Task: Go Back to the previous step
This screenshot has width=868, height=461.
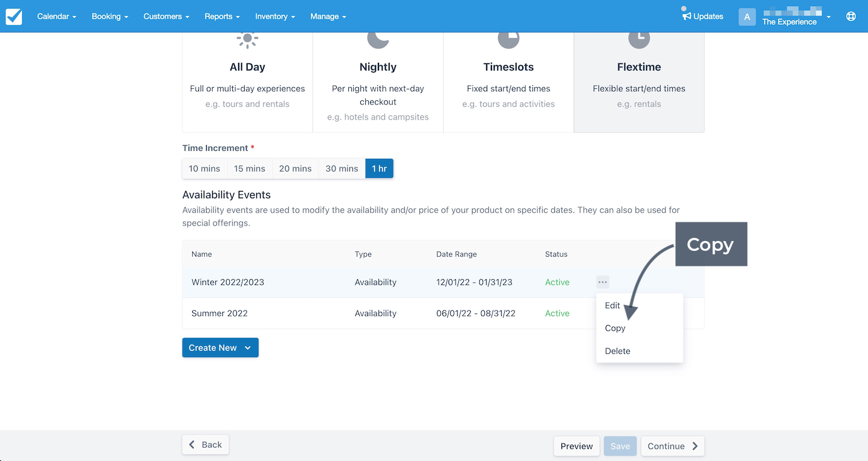Action: coord(206,445)
